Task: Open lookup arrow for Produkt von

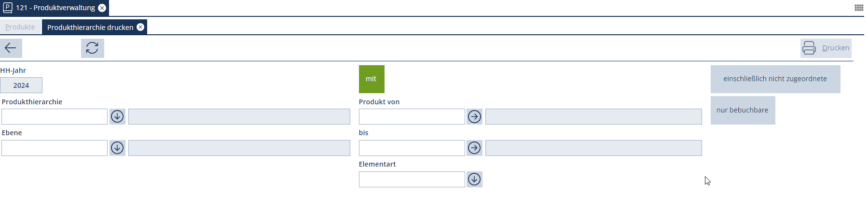Action: pyautogui.click(x=474, y=117)
